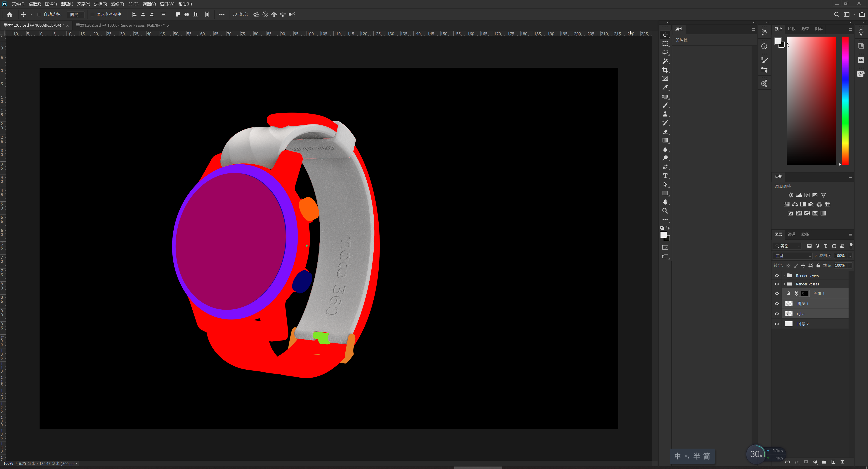Switch to 手表1.262.psd document tab
The image size is (868, 469).
tap(120, 25)
